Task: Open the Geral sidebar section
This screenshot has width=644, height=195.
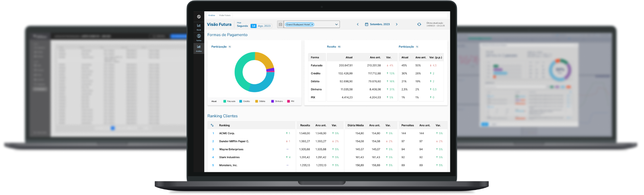Action: coord(199,26)
